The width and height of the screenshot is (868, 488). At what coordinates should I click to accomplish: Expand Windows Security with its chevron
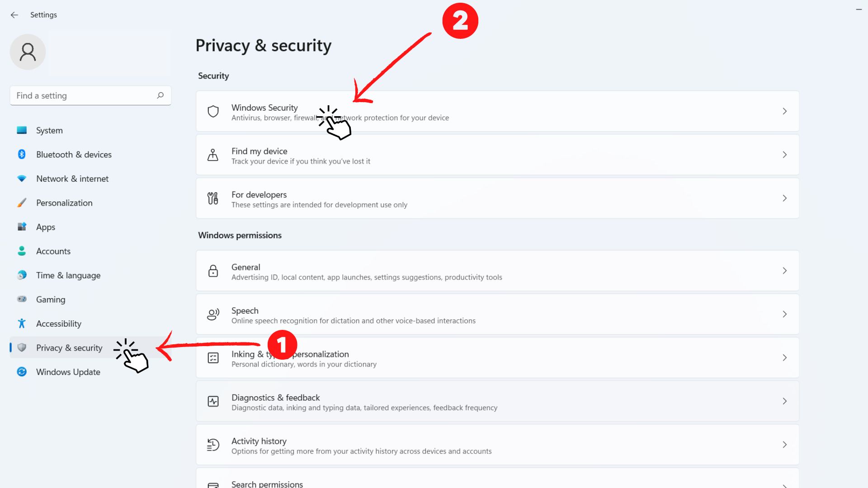click(x=785, y=111)
